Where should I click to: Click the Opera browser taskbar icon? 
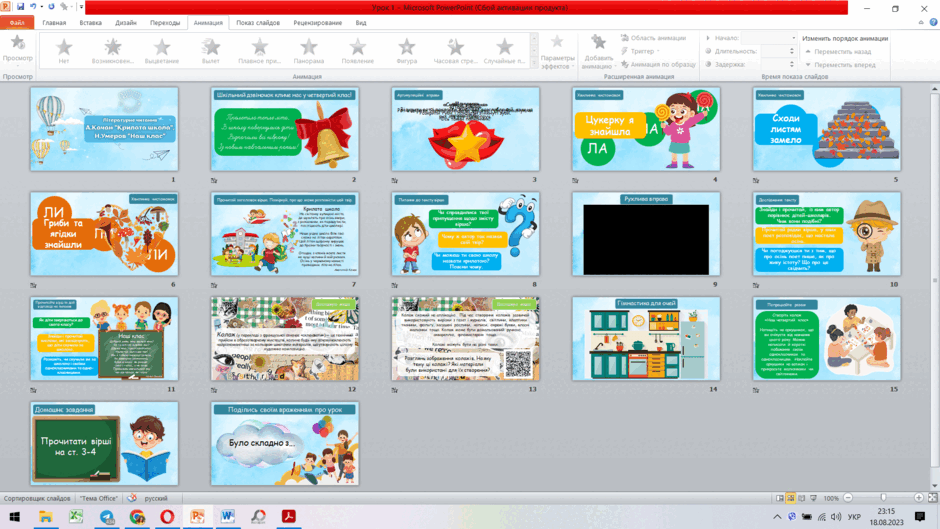coord(167,516)
